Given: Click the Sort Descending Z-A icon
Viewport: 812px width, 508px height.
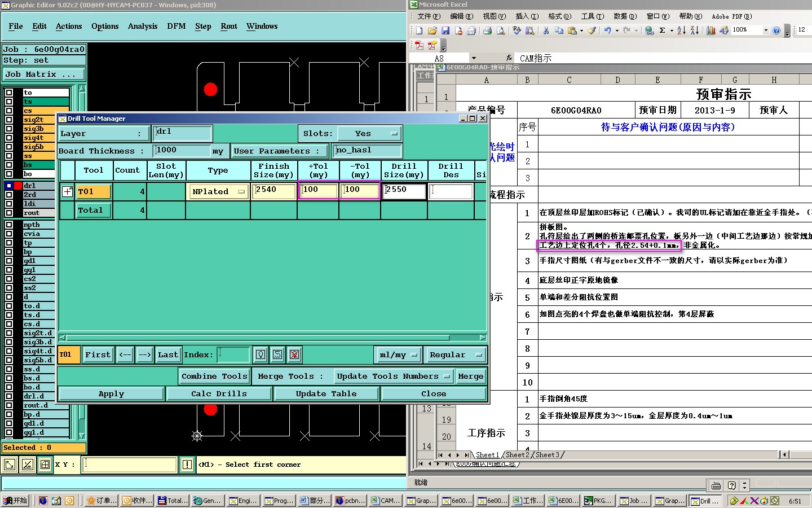Looking at the screenshot, I should point(694,30).
